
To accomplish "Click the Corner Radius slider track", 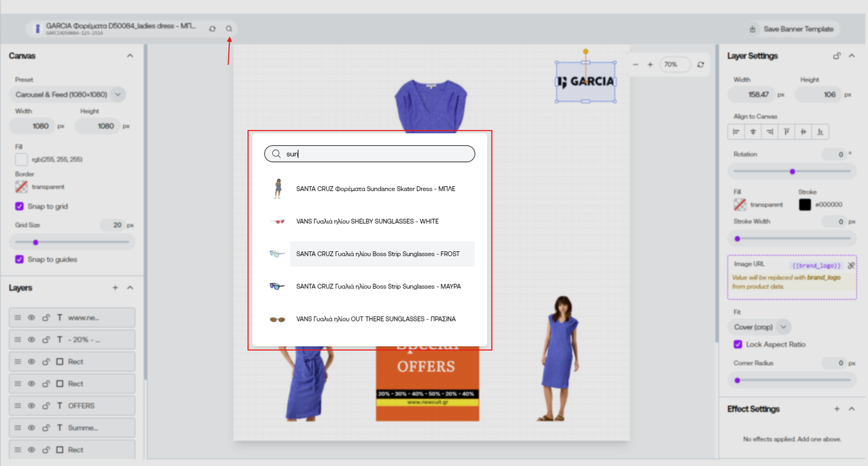I will 792,380.
